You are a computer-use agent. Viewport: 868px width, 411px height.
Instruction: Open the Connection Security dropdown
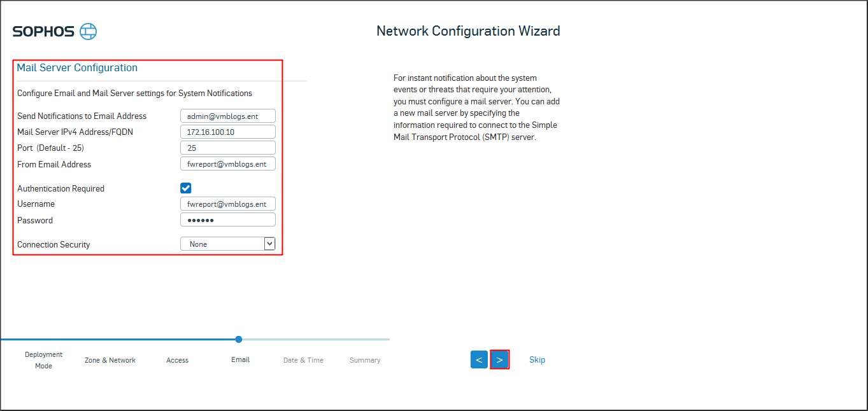tap(222, 244)
